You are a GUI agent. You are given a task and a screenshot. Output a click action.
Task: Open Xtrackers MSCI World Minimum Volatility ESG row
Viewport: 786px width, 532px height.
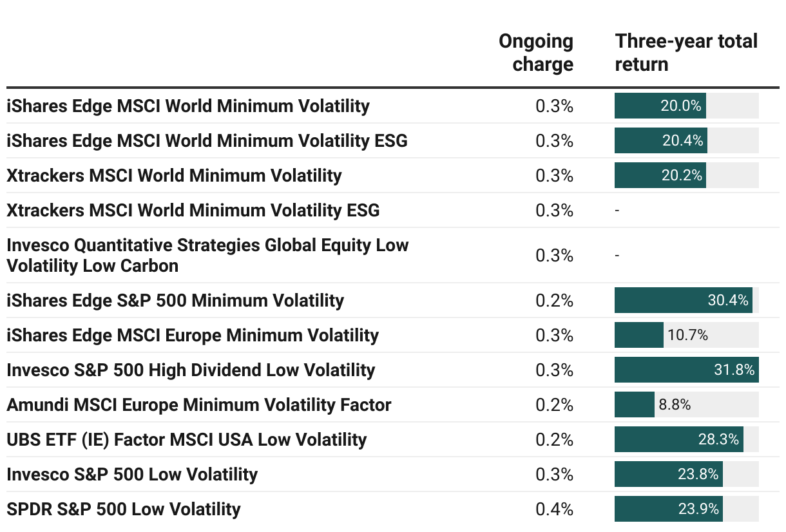coord(193,210)
